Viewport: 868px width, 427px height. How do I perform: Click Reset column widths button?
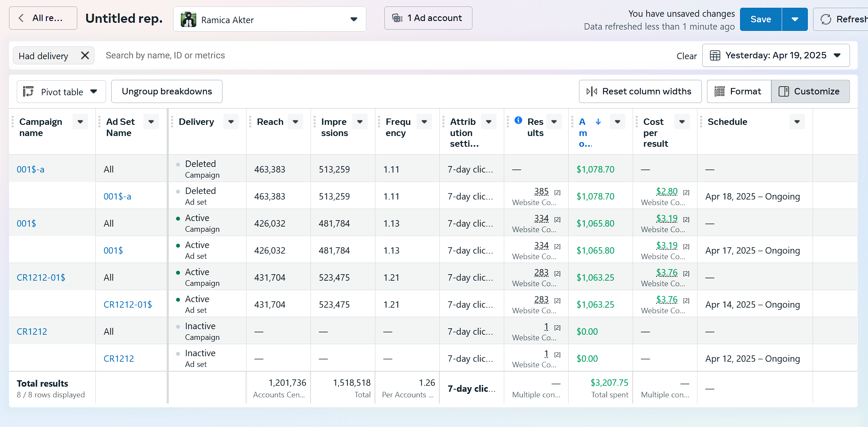click(640, 91)
